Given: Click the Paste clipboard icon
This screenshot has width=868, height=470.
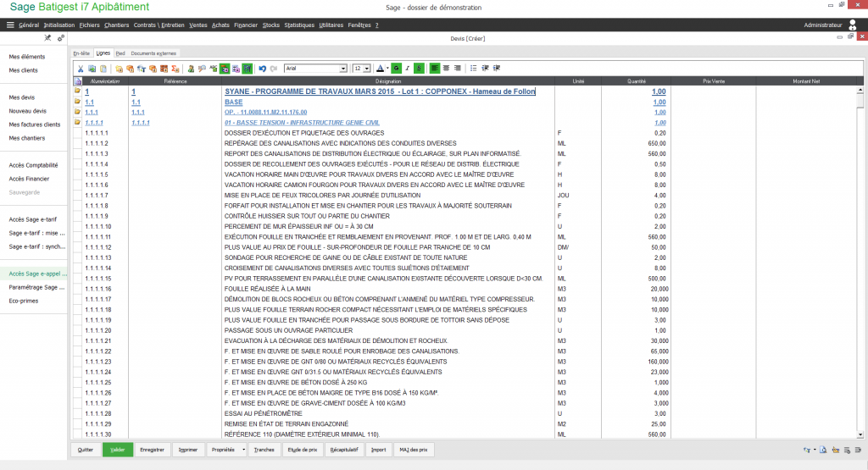Looking at the screenshot, I should (x=103, y=69).
